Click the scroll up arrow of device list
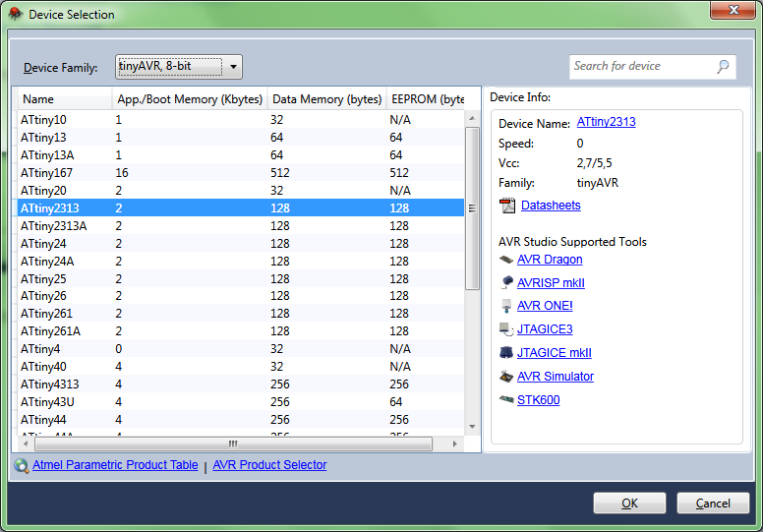Image resolution: width=763 pixels, height=532 pixels. (472, 118)
